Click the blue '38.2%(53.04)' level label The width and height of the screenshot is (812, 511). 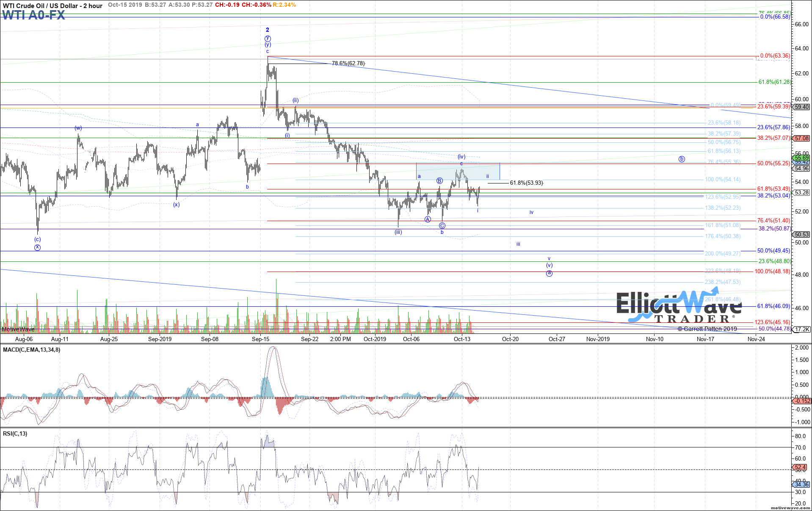[774, 195]
